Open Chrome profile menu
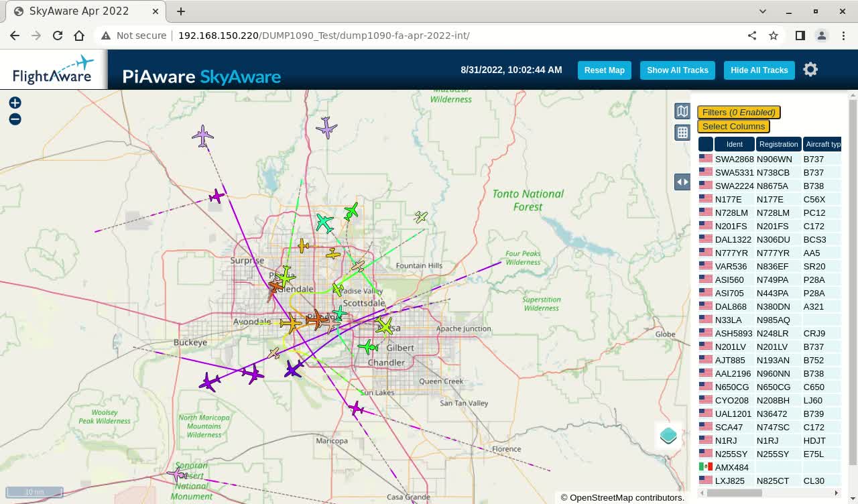 click(x=822, y=36)
